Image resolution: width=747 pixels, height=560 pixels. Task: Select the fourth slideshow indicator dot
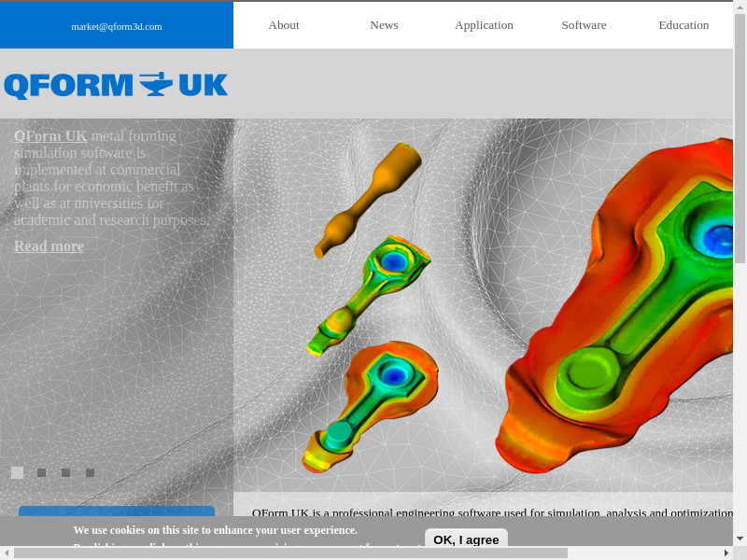(x=91, y=473)
